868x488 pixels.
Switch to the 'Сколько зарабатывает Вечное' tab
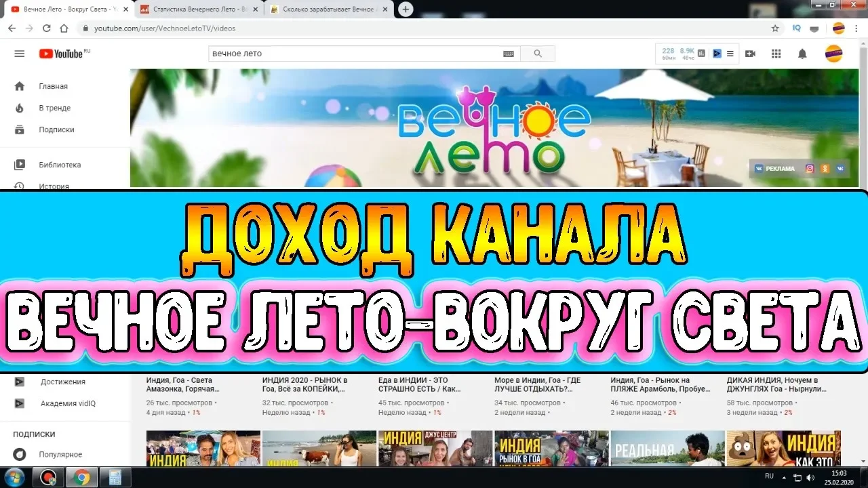pyautogui.click(x=328, y=9)
